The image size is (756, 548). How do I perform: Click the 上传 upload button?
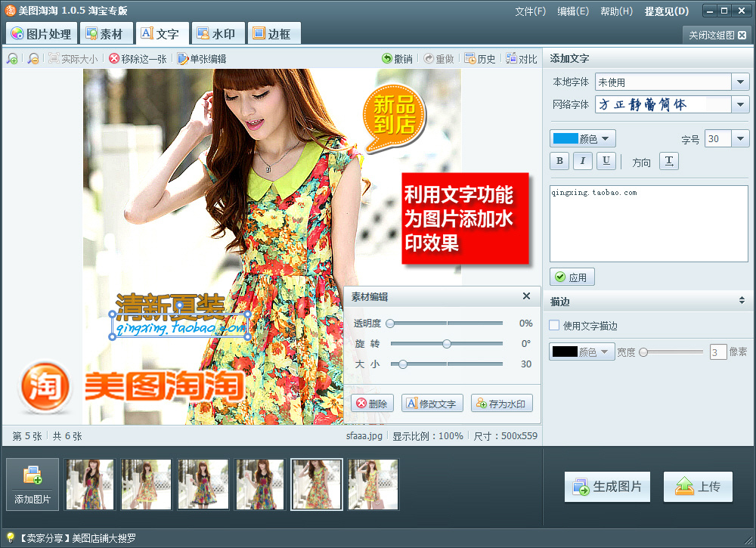[698, 487]
